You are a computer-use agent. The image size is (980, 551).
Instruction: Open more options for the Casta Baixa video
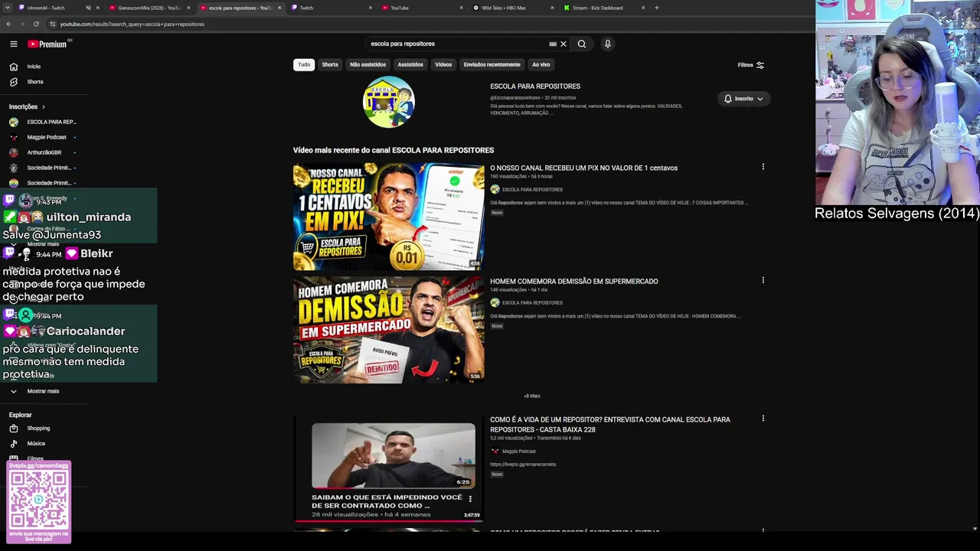tap(763, 419)
